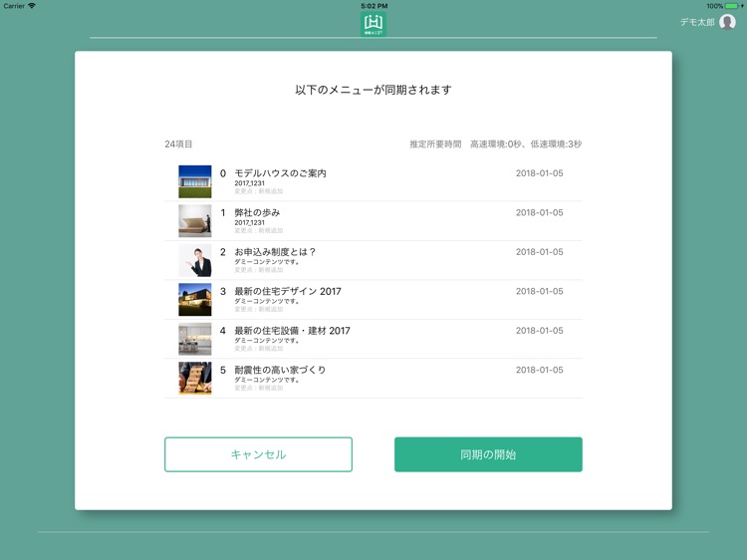
Task: Select the 耐震性の高い家づくり title
Action: point(280,370)
